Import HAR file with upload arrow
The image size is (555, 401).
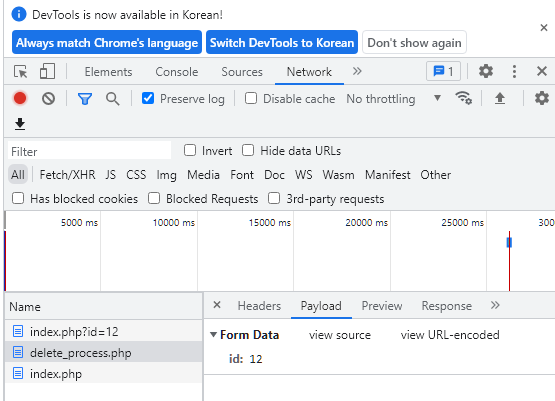(x=499, y=98)
